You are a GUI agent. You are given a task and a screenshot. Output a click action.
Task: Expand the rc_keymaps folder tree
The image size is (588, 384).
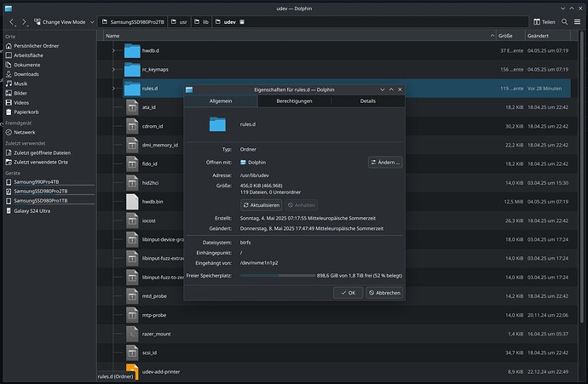113,69
